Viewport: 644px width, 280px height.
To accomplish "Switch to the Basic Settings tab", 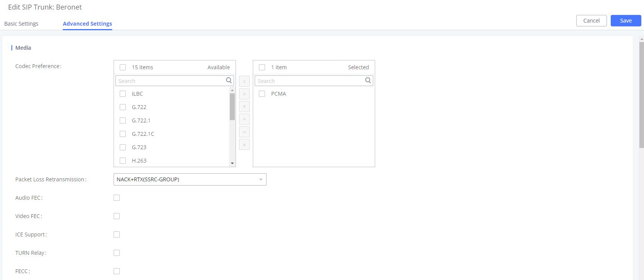I will coord(21,24).
